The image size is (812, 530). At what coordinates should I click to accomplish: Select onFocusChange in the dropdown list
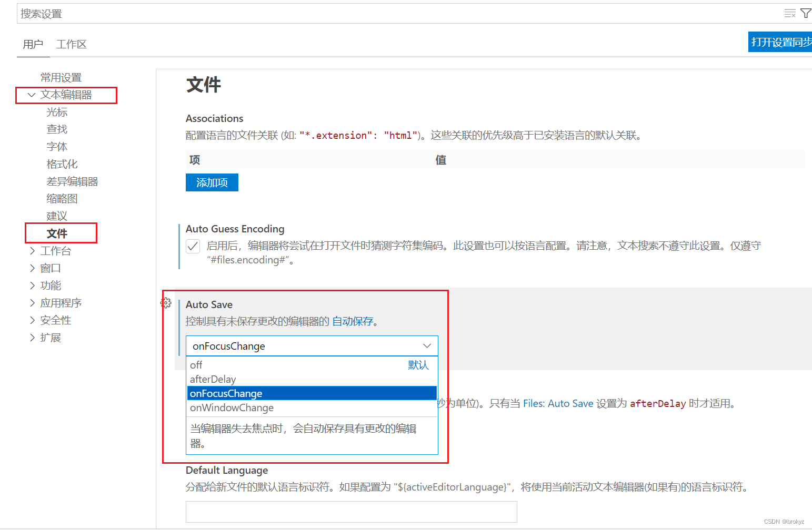(312, 393)
